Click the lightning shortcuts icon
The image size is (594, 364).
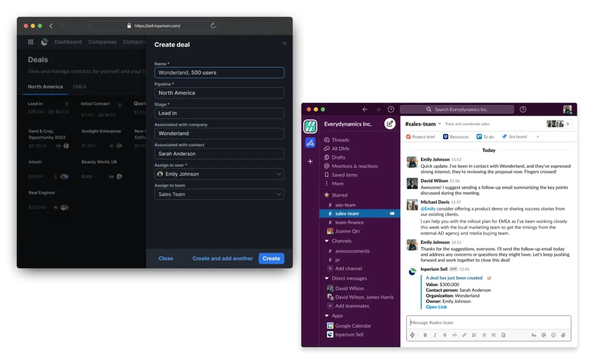(412, 335)
